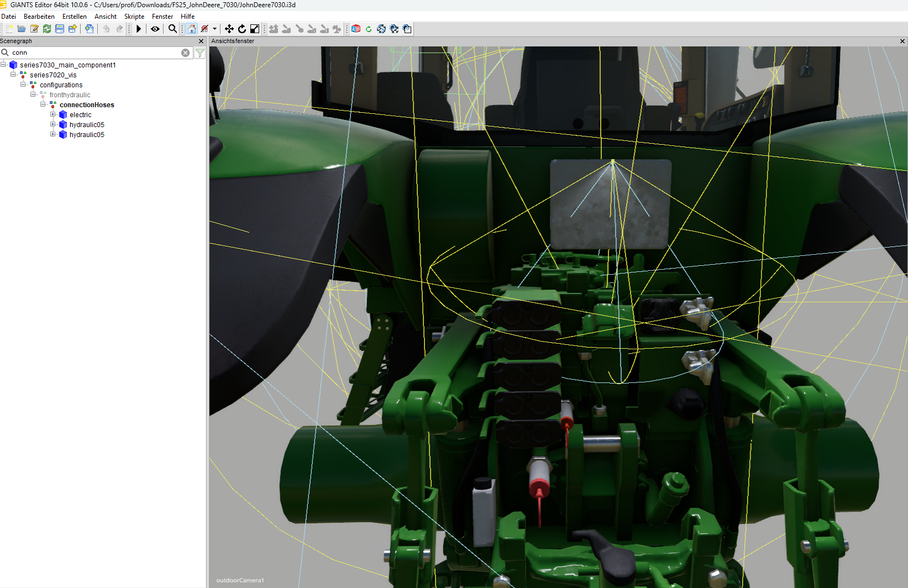Screen dimensions: 908x588
Task: Collapse the series7020_vis node
Action: click(13, 75)
